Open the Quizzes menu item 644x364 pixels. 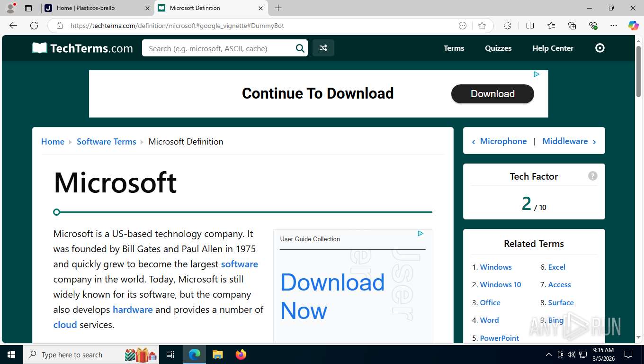[x=498, y=48]
